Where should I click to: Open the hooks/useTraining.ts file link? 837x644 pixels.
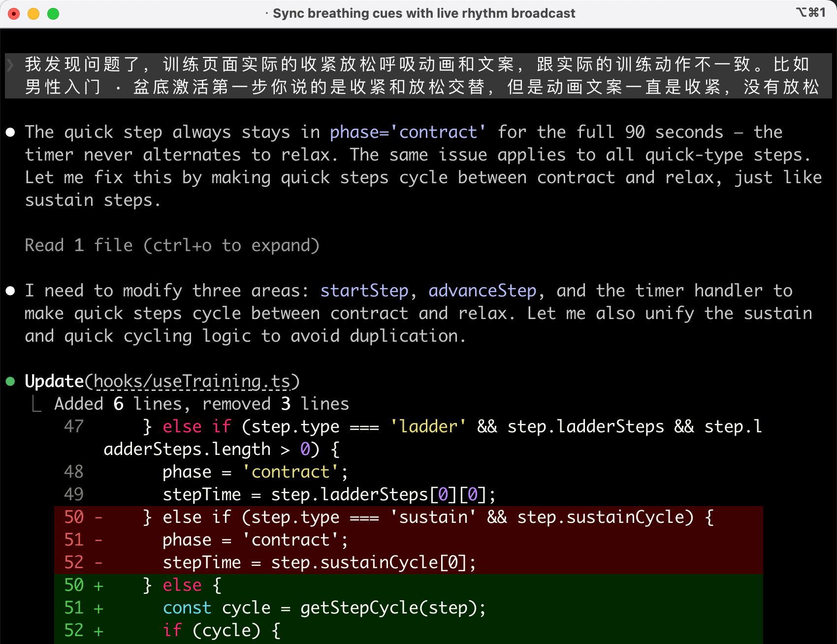192,382
